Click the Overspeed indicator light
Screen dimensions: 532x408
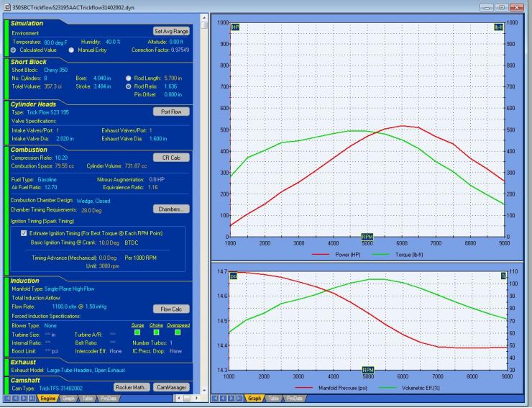[178, 332]
